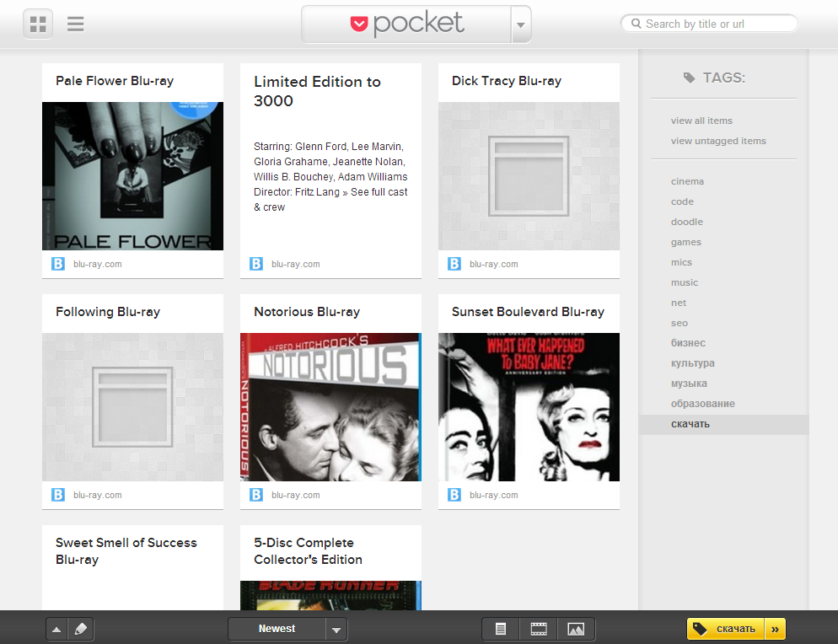Select the highlighted скачать tag in sidebar
Image resolution: width=838 pixels, height=644 pixels.
tap(723, 425)
